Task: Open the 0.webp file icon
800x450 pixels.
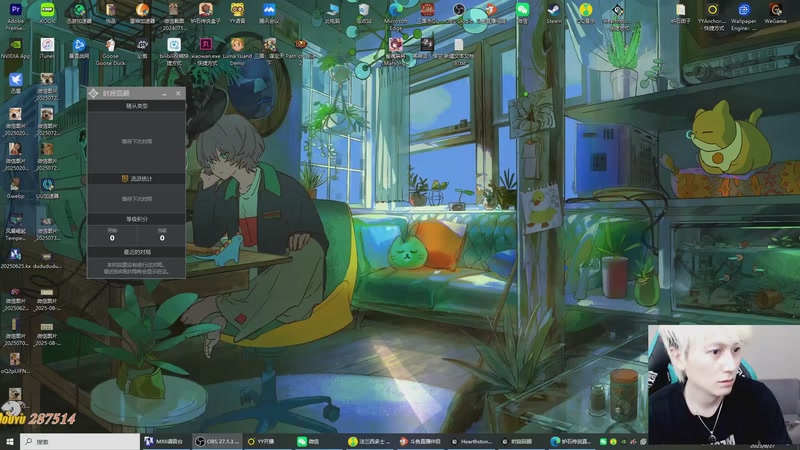Action: coord(15,189)
